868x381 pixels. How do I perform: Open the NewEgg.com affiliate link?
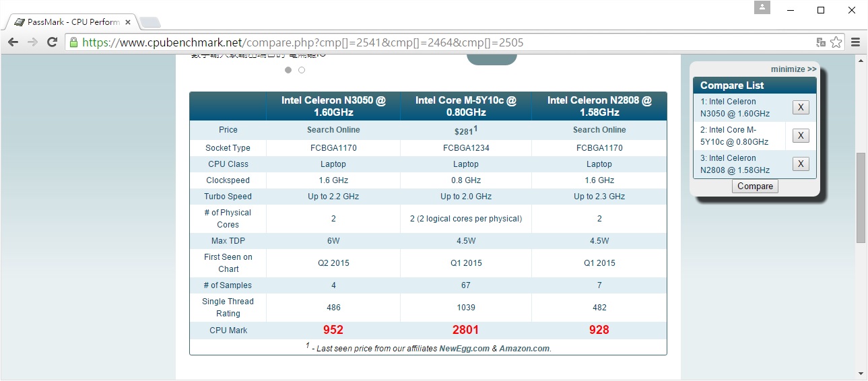click(464, 349)
